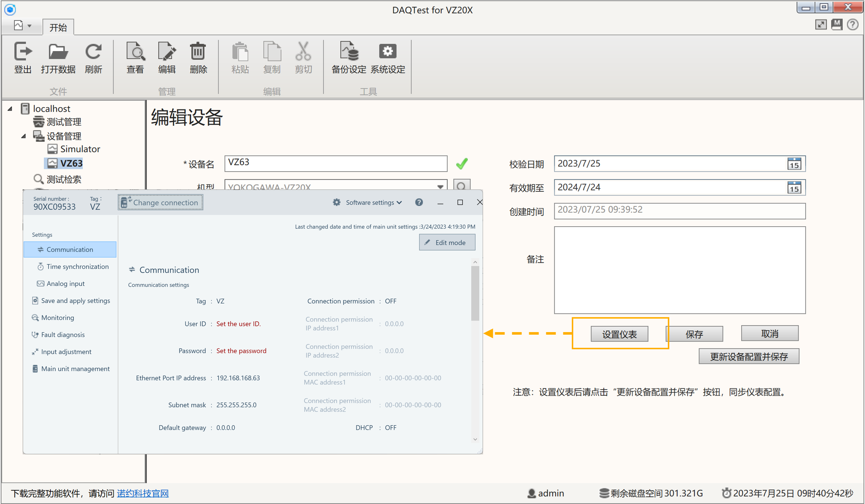Click the 删除 trash icon
The height and width of the screenshot is (504, 865).
coord(198,52)
